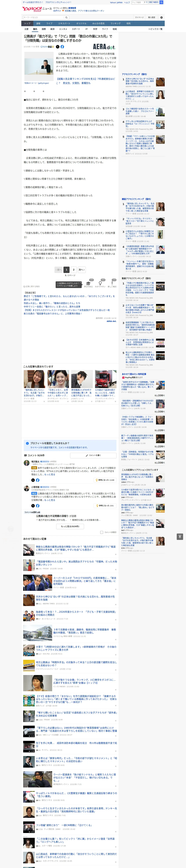Open the みんなの意見 main tab
Image resolution: width=186 pixels, height=868 pixels.
tap(98, 24)
